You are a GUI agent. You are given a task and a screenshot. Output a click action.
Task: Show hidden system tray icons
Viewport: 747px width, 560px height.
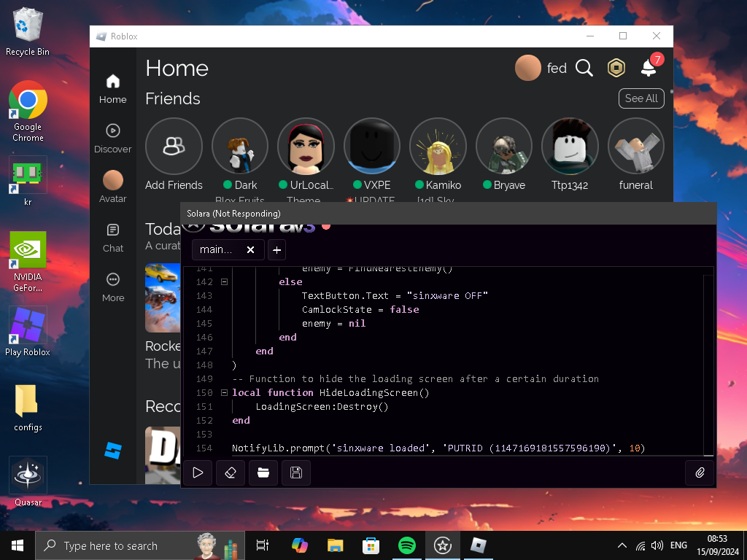tap(622, 545)
